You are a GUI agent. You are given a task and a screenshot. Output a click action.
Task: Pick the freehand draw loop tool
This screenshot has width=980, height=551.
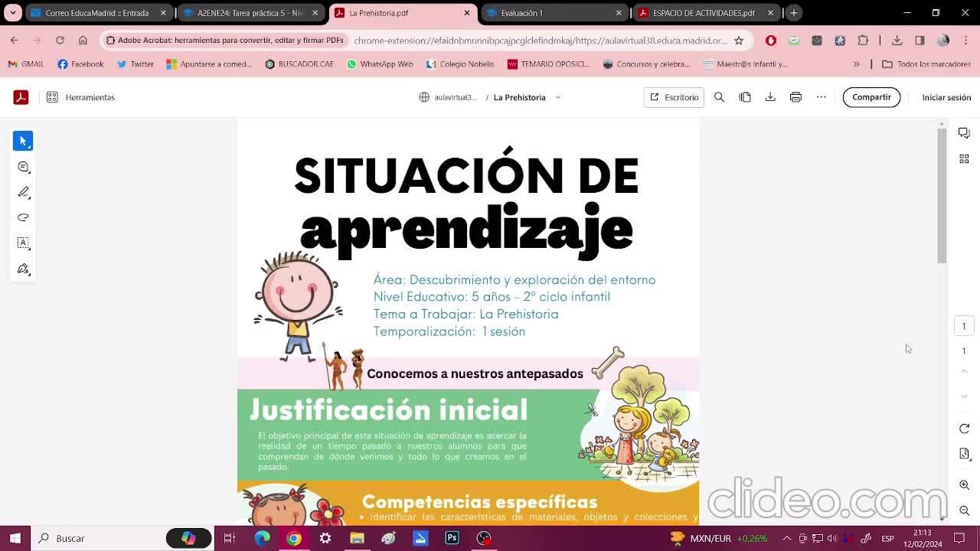pyautogui.click(x=23, y=217)
